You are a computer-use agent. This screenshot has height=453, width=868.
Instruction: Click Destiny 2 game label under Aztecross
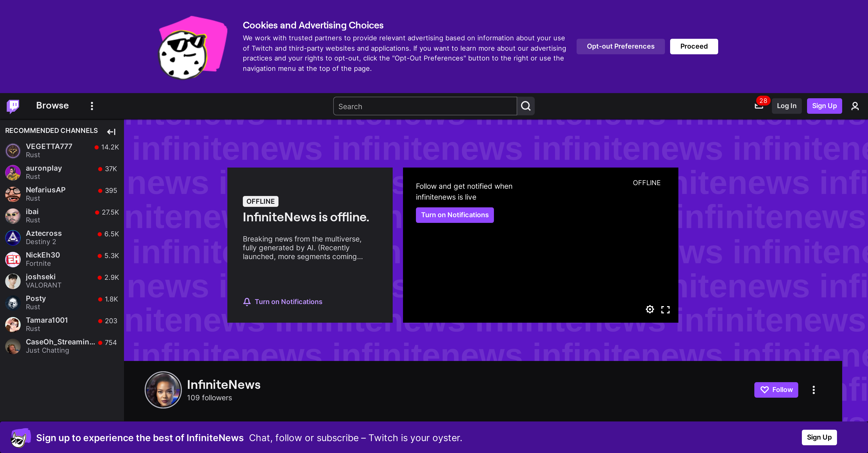tap(41, 242)
